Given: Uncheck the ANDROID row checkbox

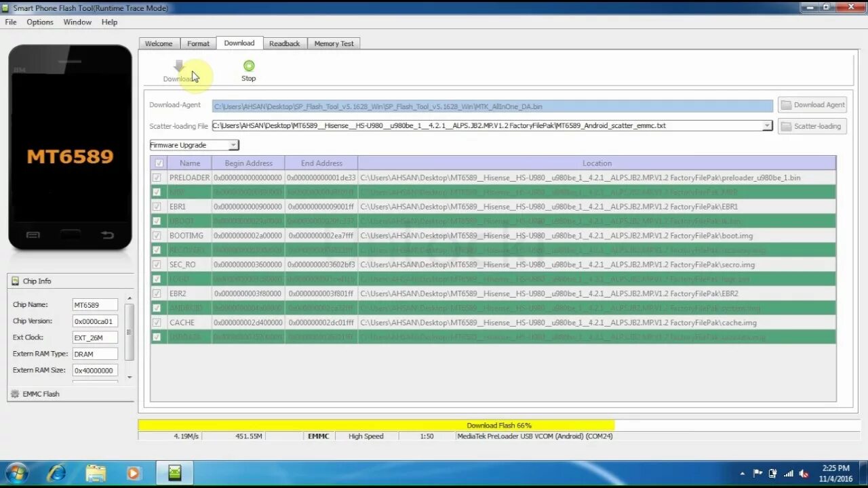Looking at the screenshot, I should point(157,308).
